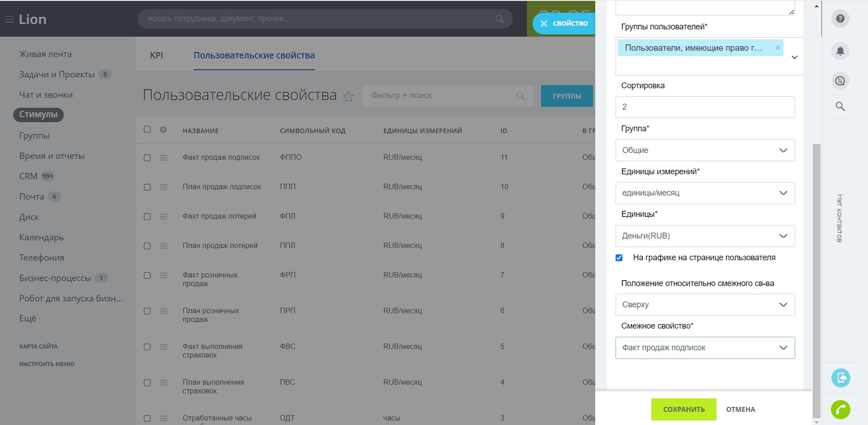Viewport: 868px width, 425px height.
Task: Click the Сортировка input field
Action: (705, 107)
